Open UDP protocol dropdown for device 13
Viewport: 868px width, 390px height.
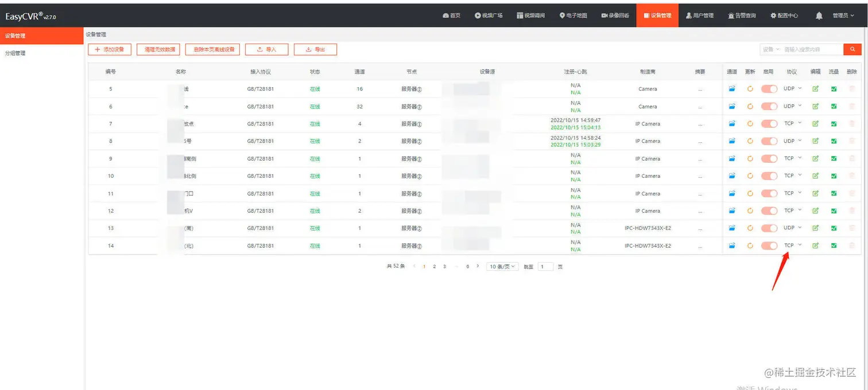[793, 228]
